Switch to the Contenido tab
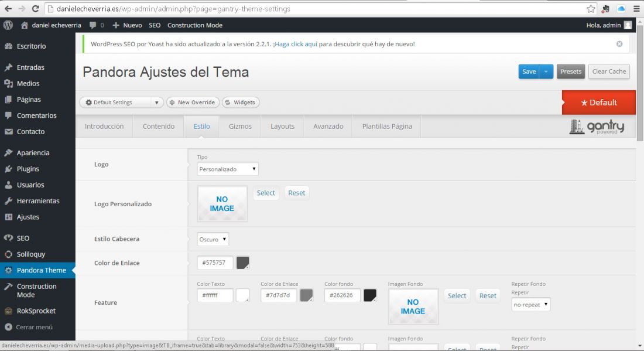The height and width of the screenshot is (351, 644). 159,126
